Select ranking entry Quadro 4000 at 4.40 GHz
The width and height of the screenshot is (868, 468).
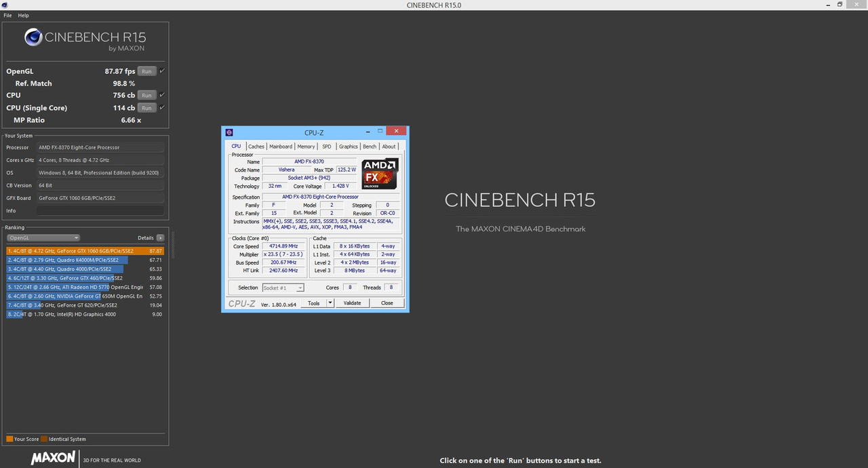point(85,269)
